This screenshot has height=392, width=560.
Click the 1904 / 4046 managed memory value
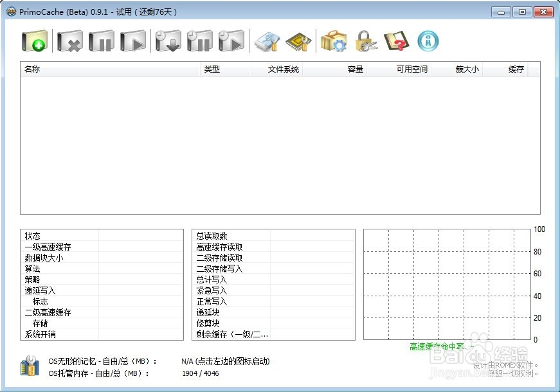201,373
